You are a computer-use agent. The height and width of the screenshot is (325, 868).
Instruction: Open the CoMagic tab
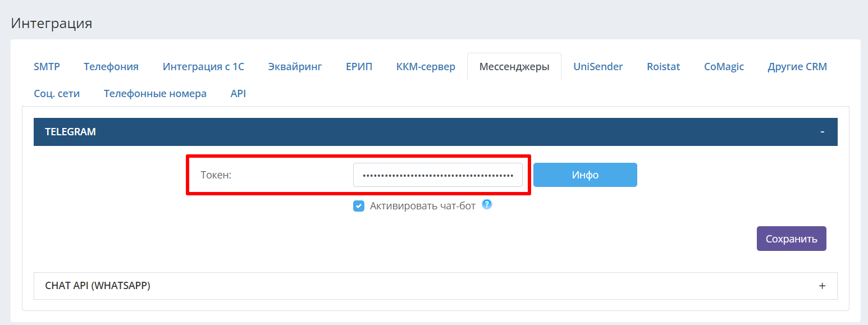point(724,66)
